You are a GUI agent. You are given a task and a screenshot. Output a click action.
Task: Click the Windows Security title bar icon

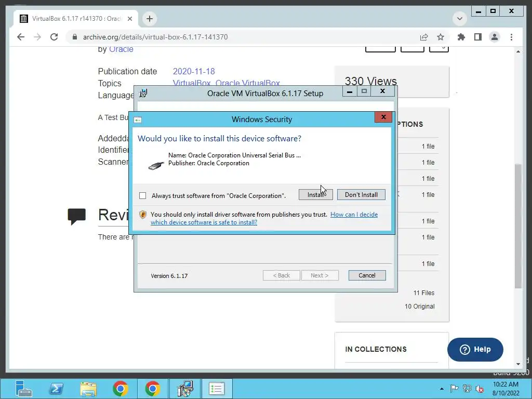pos(138,120)
